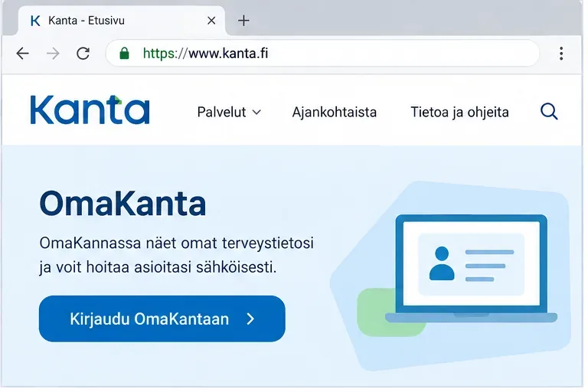Open the Ajankohtaista menu item
The height and width of the screenshot is (392, 588).
(x=335, y=112)
